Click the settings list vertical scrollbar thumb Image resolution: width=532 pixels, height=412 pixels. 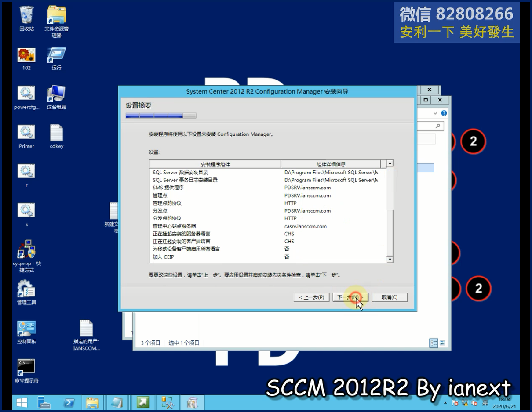tap(390, 232)
